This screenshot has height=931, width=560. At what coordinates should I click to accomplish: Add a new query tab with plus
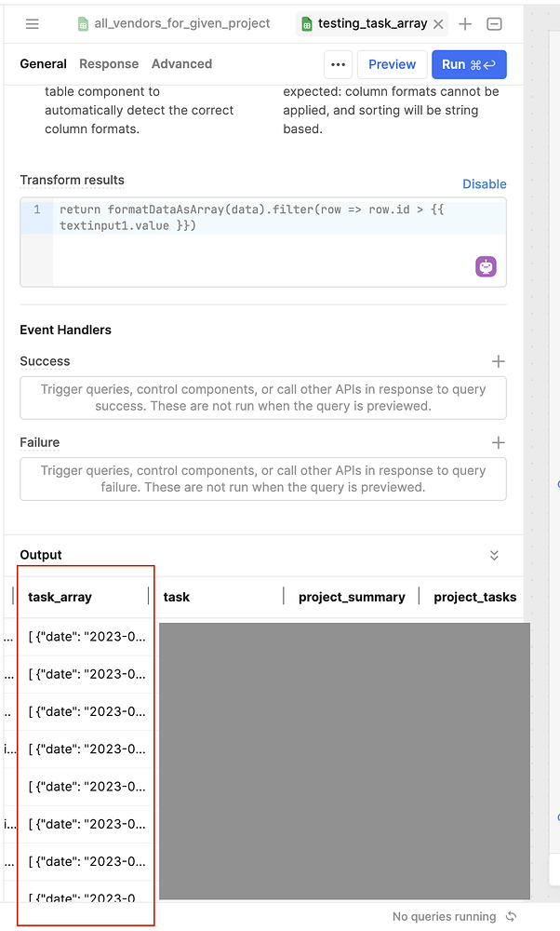pos(465,24)
